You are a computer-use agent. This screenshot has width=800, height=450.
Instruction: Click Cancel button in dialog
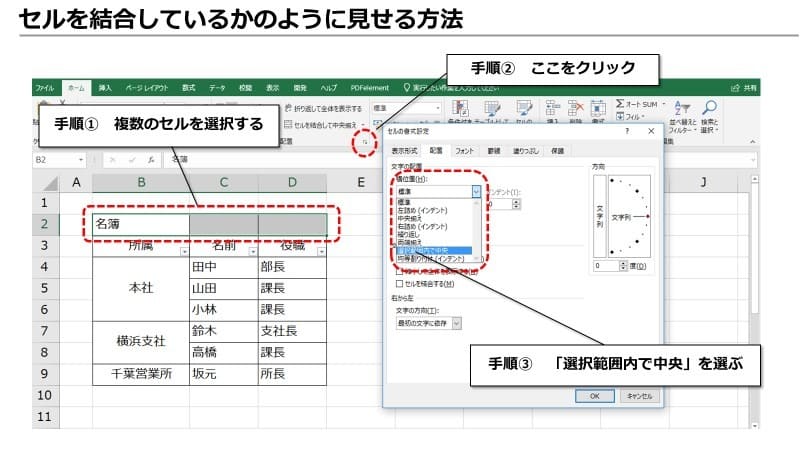click(639, 396)
